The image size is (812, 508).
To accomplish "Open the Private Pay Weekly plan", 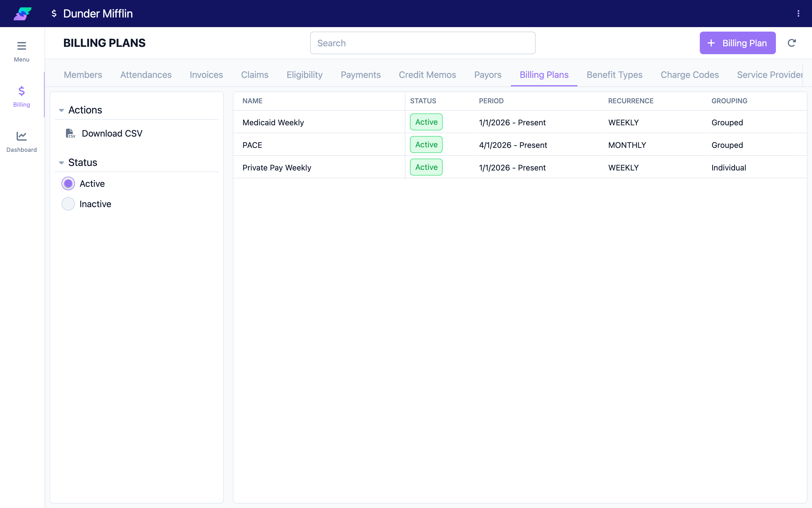I will [x=520, y=167].
